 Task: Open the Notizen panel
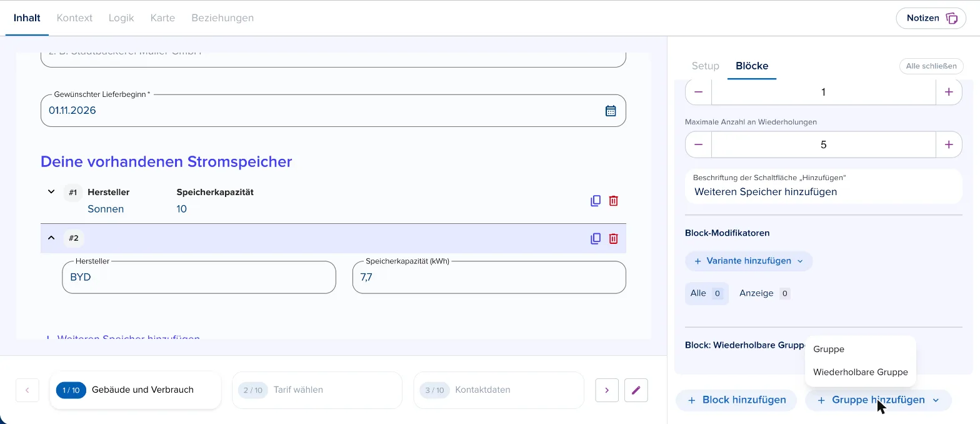click(x=931, y=18)
